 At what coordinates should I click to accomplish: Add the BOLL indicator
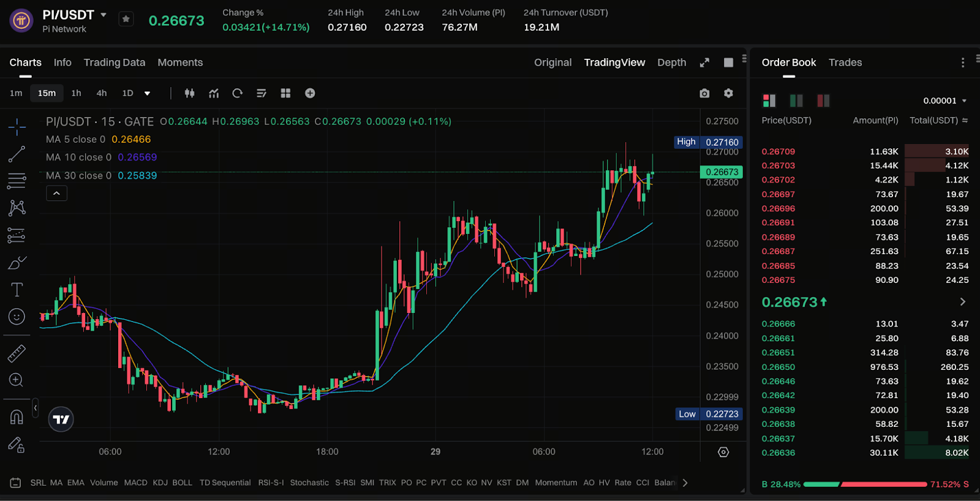point(182,483)
